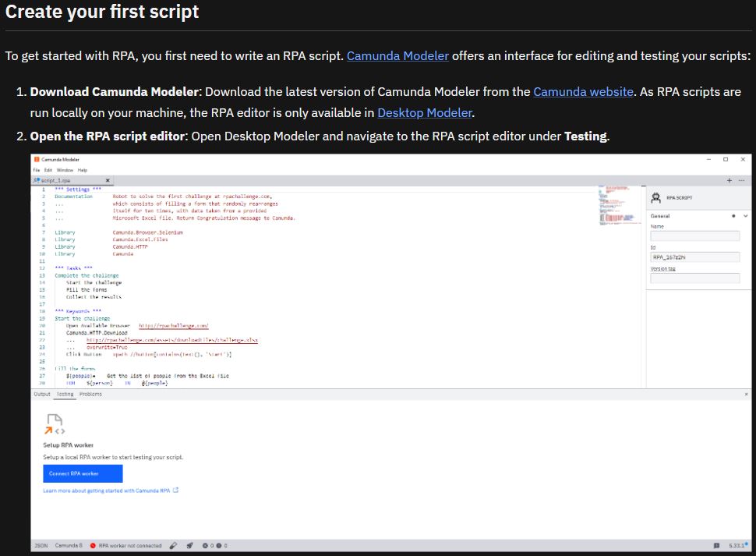
Task: Click the 'Setup RPA worker' heading
Action: click(x=68, y=445)
